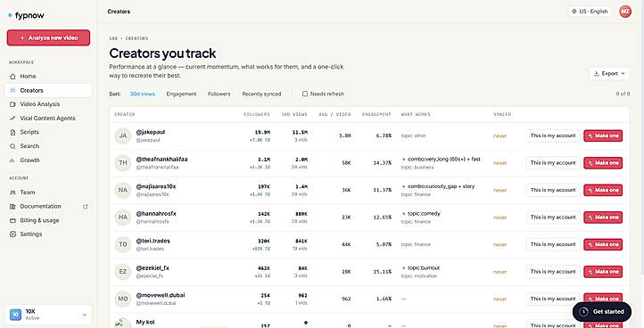Click Make one for @ezekiel_fx
Screen dimensions: 644x328
click(x=603, y=272)
